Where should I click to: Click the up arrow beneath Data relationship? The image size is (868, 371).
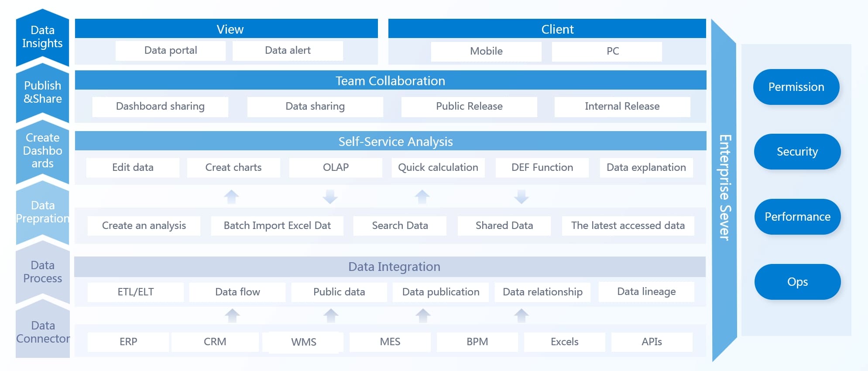tap(521, 315)
